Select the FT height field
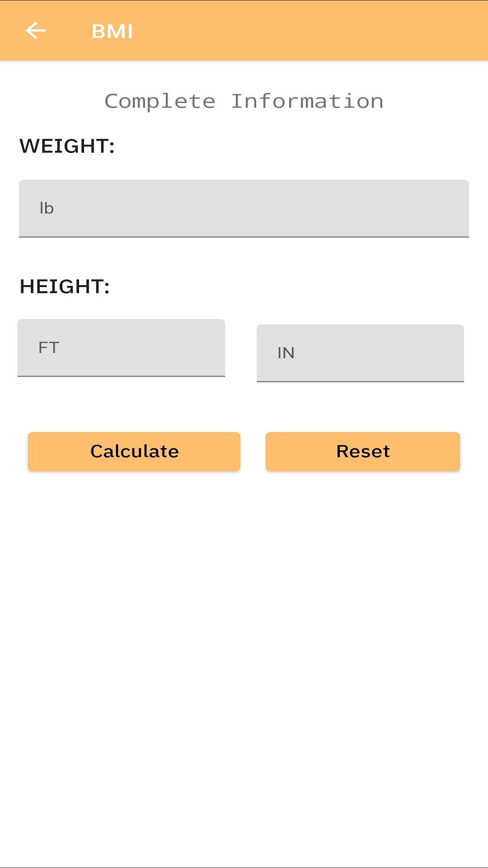488x868 pixels. [121, 348]
